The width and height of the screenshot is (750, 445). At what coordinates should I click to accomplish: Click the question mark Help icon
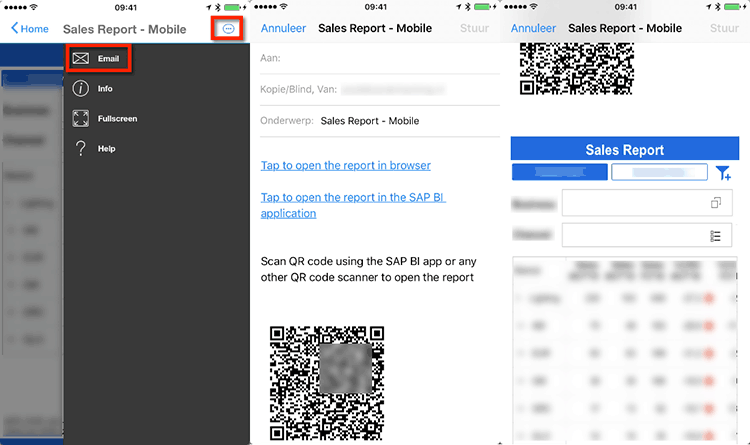pyautogui.click(x=80, y=148)
